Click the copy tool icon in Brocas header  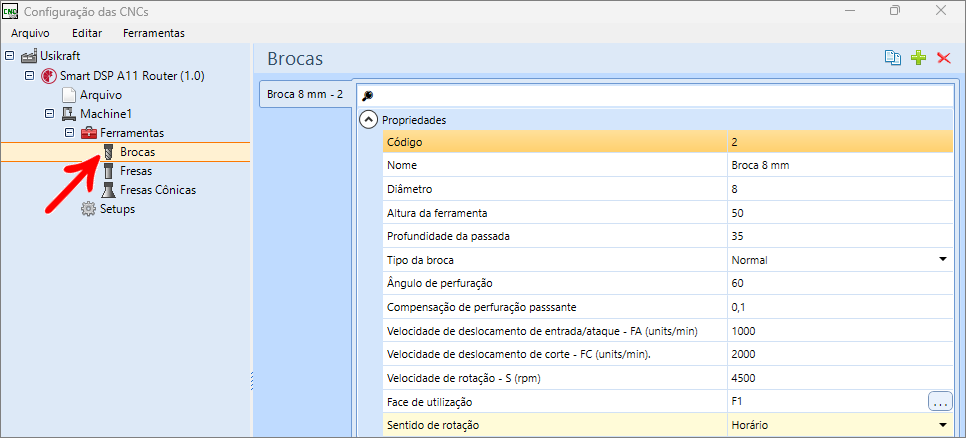893,59
